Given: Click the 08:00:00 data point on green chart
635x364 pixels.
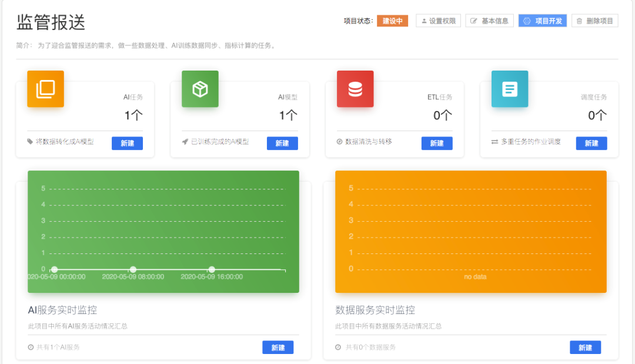Looking at the screenshot, I should pyautogui.click(x=133, y=269).
